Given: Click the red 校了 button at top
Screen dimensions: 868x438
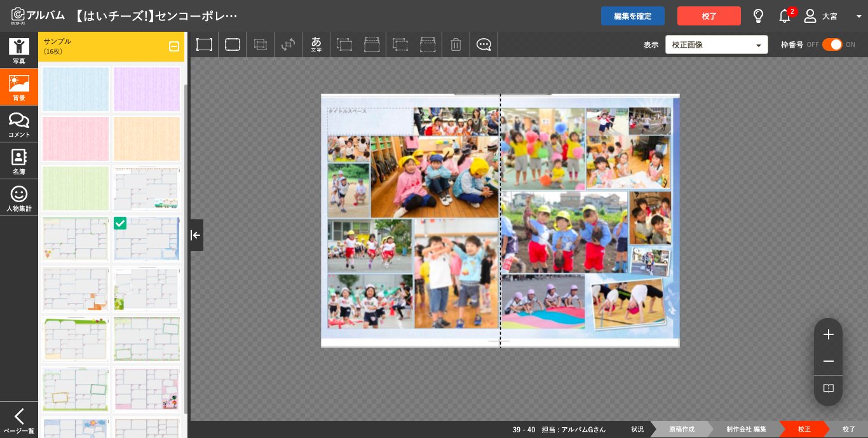Looking at the screenshot, I should click(x=709, y=16).
